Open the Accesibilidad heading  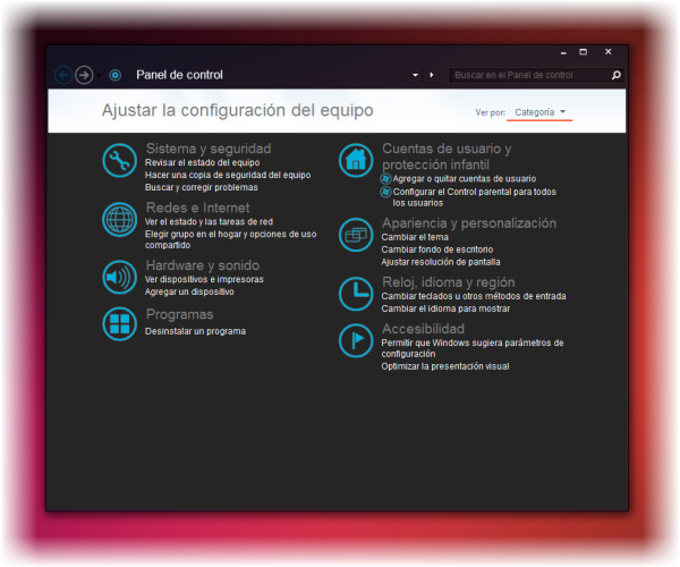pyautogui.click(x=423, y=328)
